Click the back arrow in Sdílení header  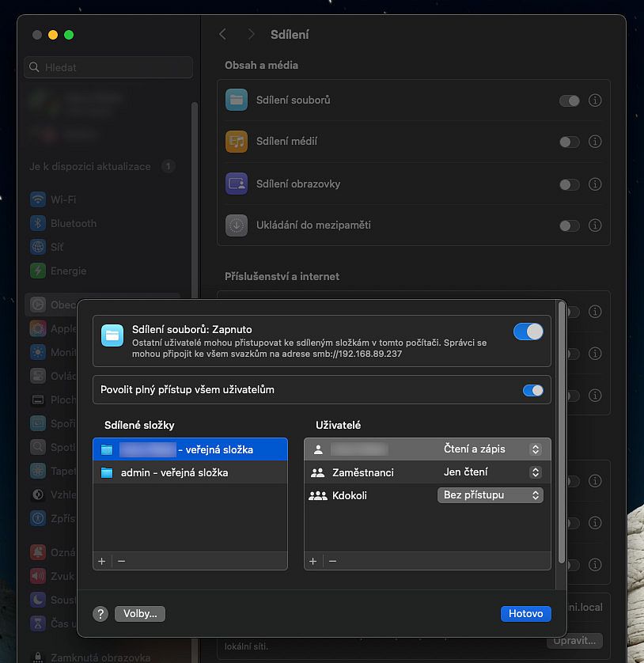[223, 34]
